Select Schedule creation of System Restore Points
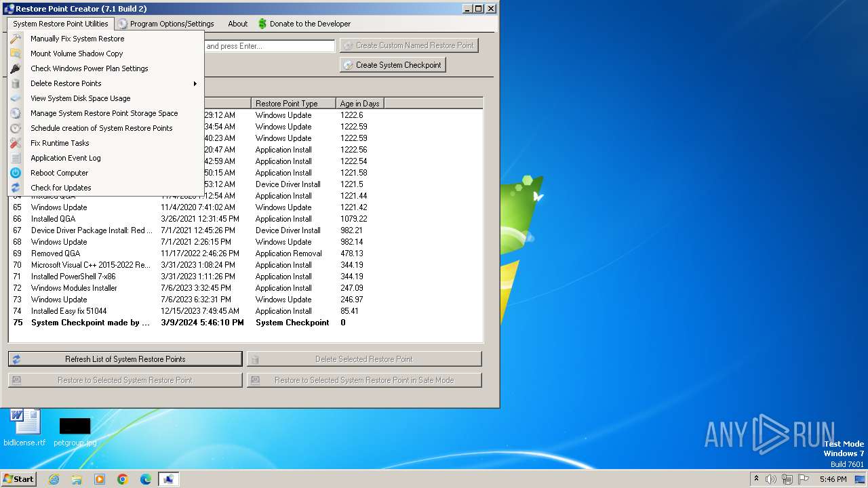 click(x=106, y=128)
